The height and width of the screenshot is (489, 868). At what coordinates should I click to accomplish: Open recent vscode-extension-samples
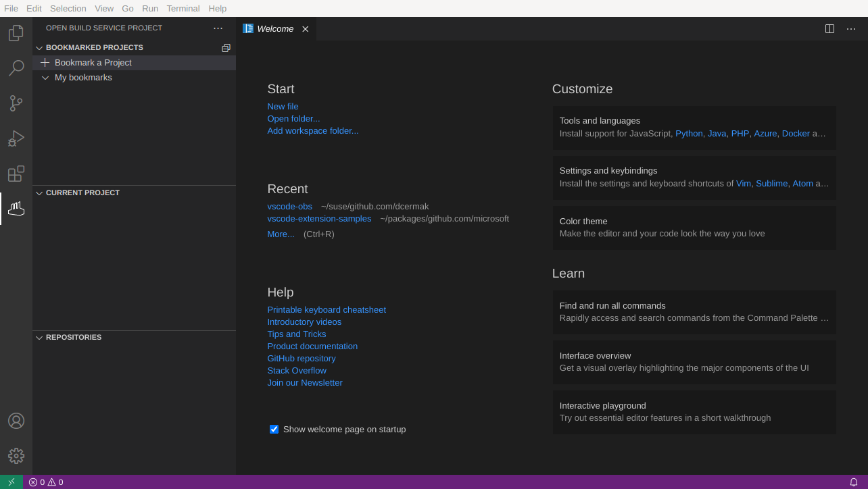tap(319, 219)
